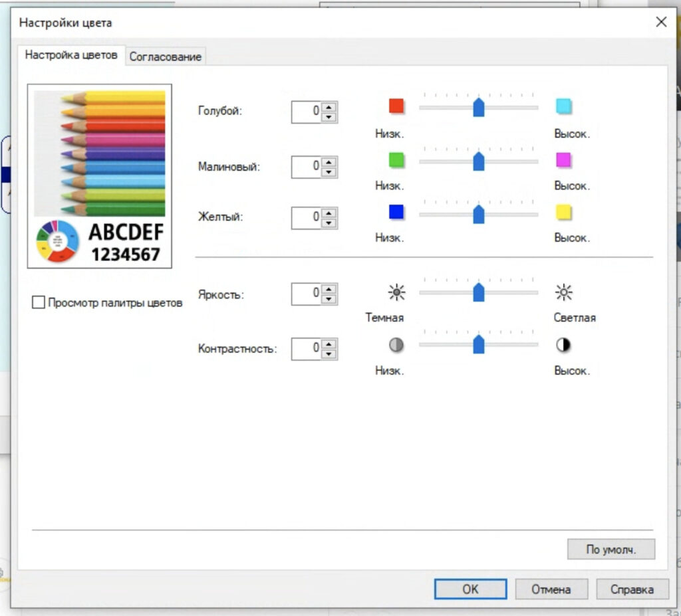
Task: Click the Яркость value input field
Action: point(307,294)
